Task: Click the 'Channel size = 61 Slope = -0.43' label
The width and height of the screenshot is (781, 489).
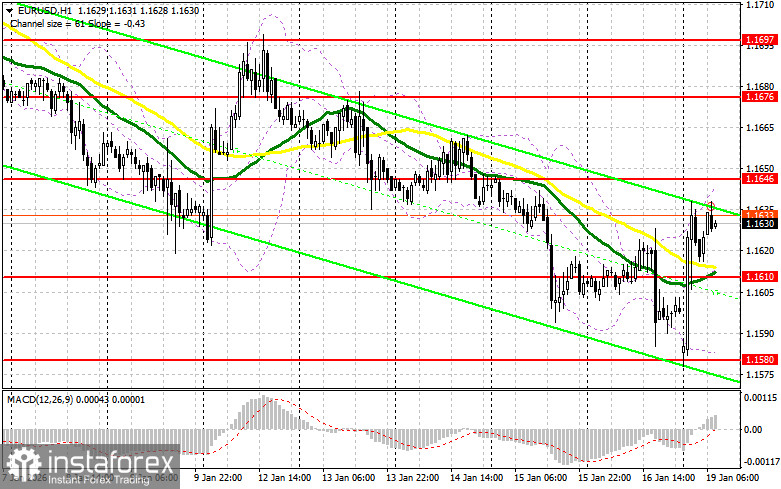Action: click(78, 23)
